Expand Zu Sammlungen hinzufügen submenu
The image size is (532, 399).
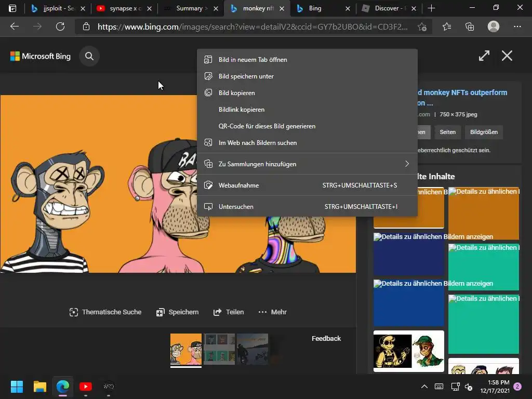pos(307,164)
